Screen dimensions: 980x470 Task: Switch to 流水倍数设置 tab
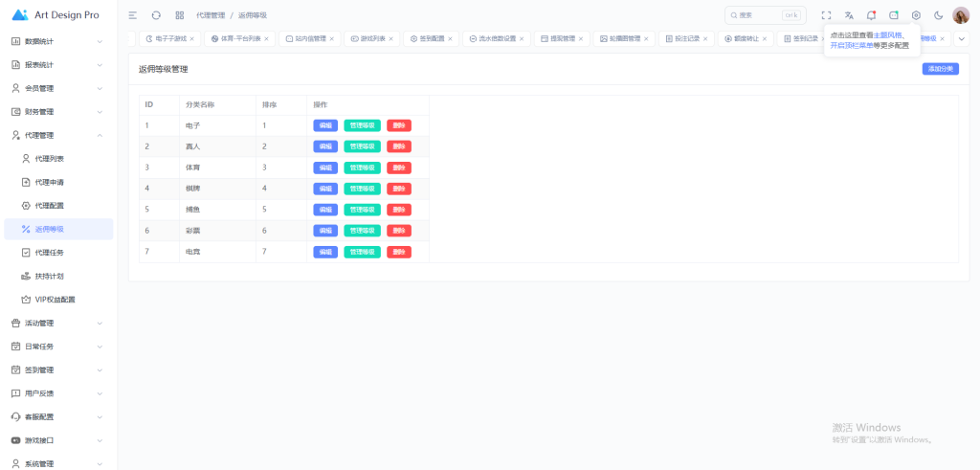(497, 38)
